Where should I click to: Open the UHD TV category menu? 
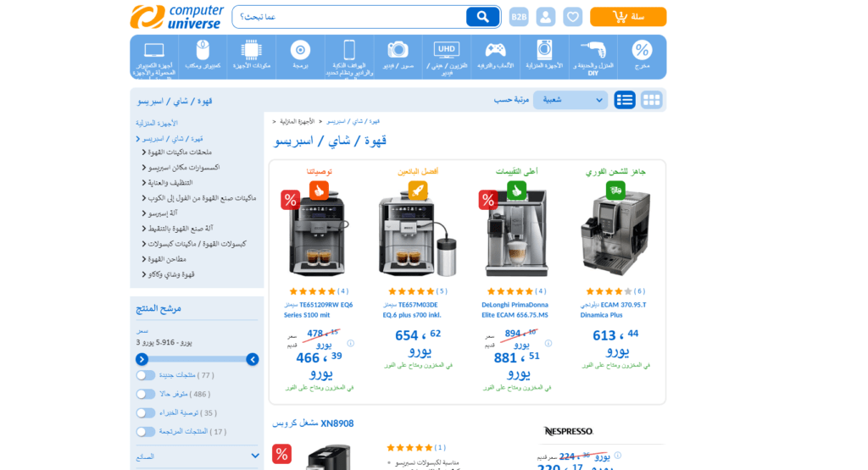coord(446,55)
